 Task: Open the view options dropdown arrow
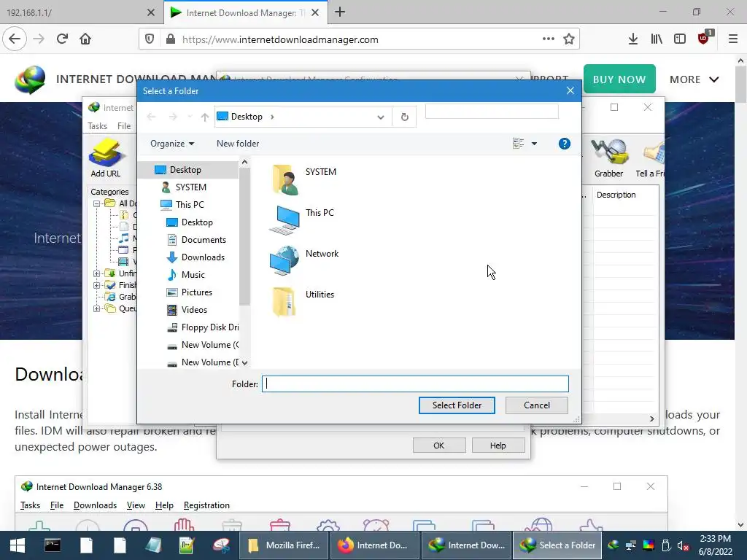[534, 144]
